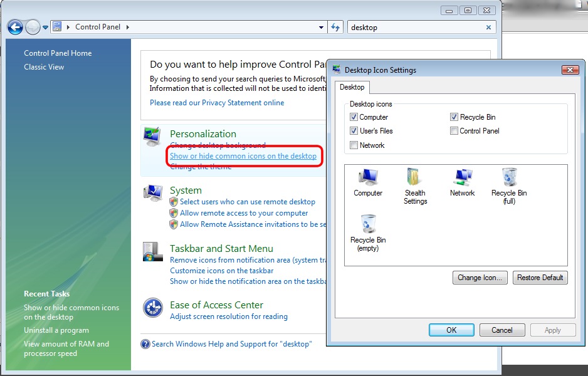Click the System computer icon

(x=152, y=192)
